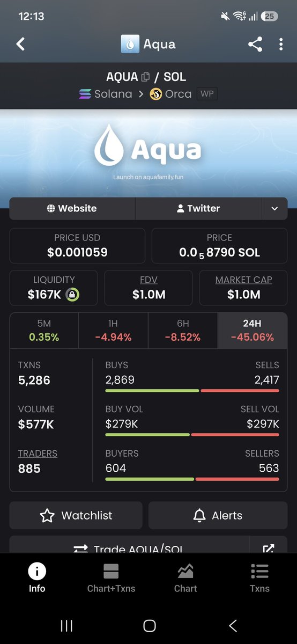Select the 1H timeframe stats
Image resolution: width=297 pixels, height=644 pixels.
click(113, 331)
